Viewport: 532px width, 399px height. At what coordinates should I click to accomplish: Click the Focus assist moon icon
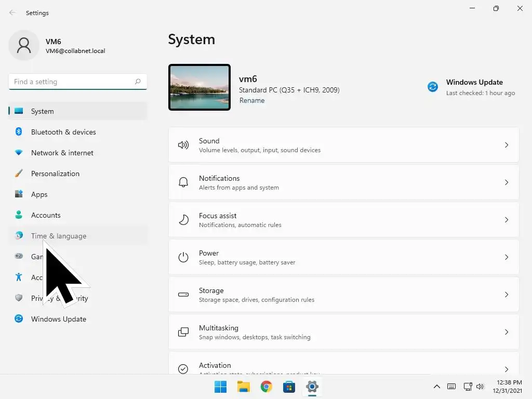point(183,220)
